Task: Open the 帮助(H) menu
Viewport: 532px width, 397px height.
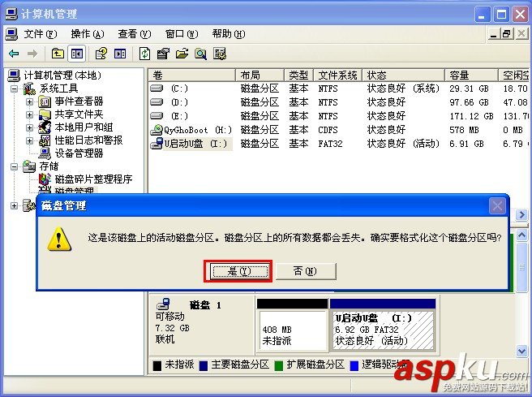Action: [229, 34]
